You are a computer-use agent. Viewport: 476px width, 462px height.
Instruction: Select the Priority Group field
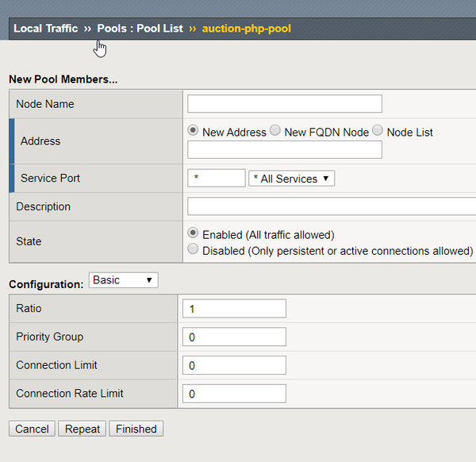coord(233,337)
